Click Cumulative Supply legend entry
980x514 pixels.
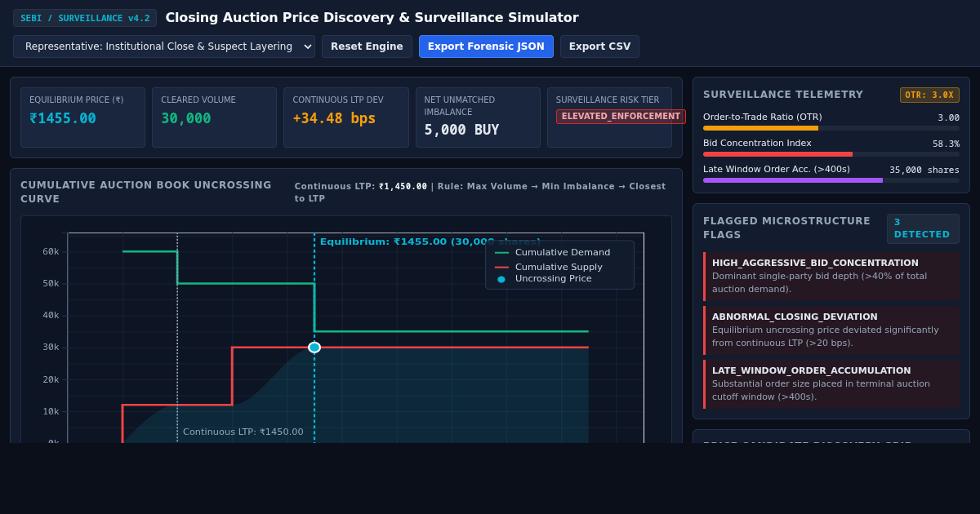tap(549, 267)
